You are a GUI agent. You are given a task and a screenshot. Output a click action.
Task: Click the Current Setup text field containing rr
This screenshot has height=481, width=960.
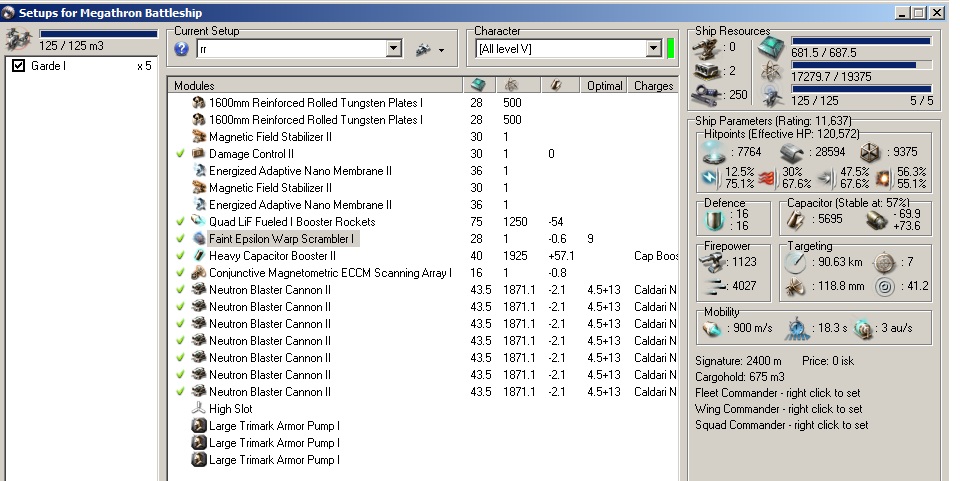292,49
